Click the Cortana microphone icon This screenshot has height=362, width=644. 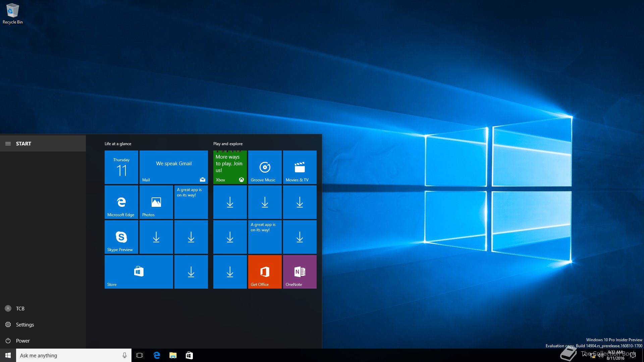[124, 355]
